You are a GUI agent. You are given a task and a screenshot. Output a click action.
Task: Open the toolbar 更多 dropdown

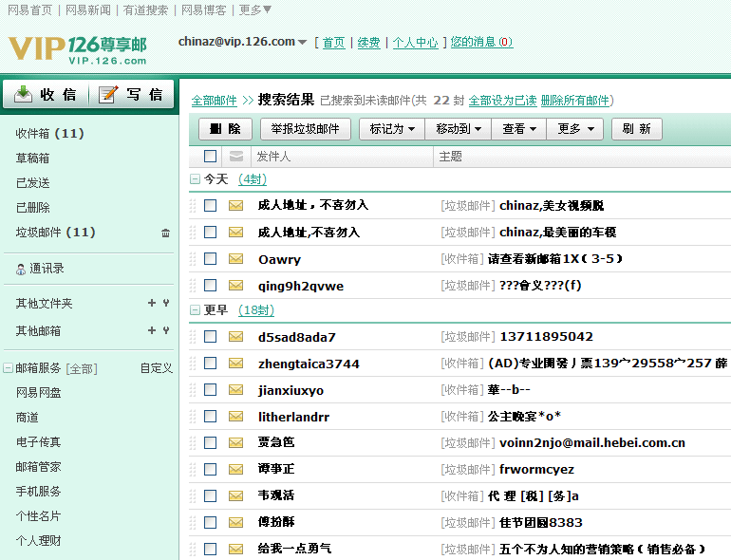[575, 129]
